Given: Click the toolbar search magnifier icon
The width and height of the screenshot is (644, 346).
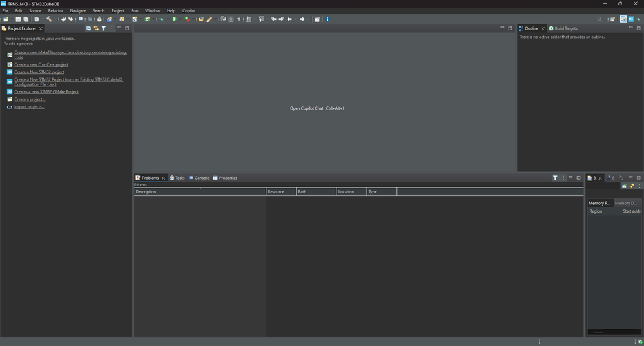Looking at the screenshot, I should (x=600, y=19).
